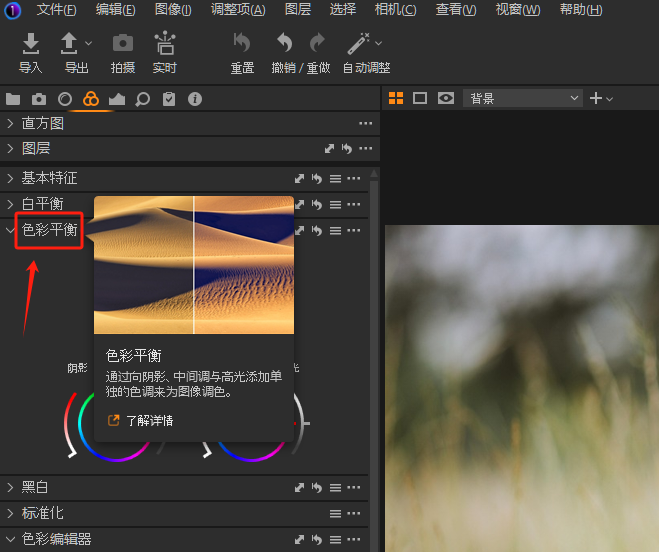Viewport: 659px width, 552px height.
Task: Open the Capture camera tool tab
Action: [39, 99]
